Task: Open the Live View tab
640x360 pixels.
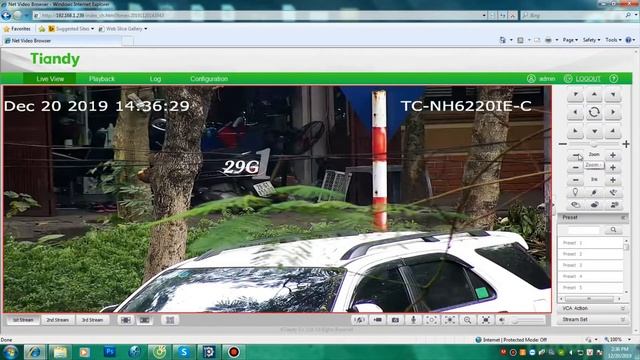Action: 50,79
